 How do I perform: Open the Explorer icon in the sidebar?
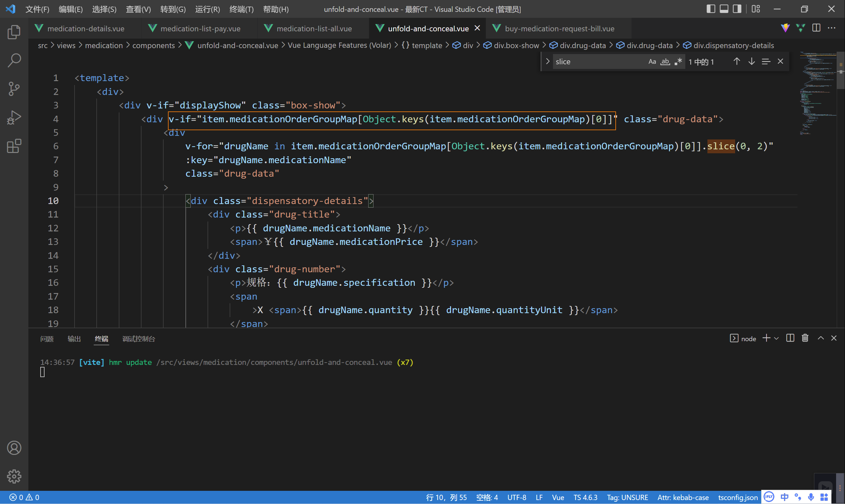pos(14,32)
